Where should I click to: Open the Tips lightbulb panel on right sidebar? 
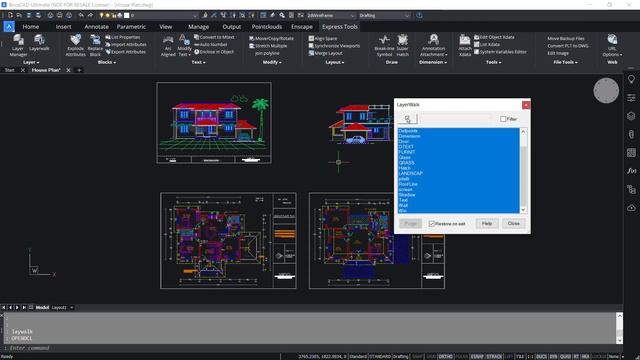tap(631, 80)
